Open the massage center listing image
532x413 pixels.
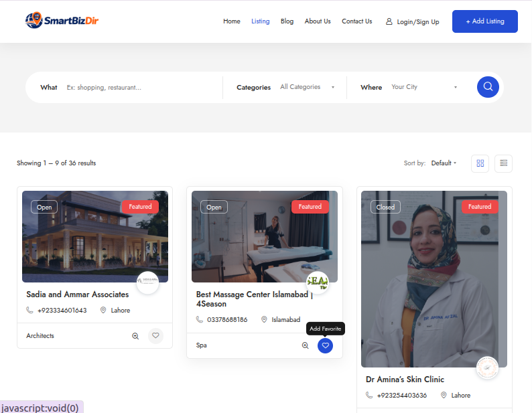click(x=265, y=236)
